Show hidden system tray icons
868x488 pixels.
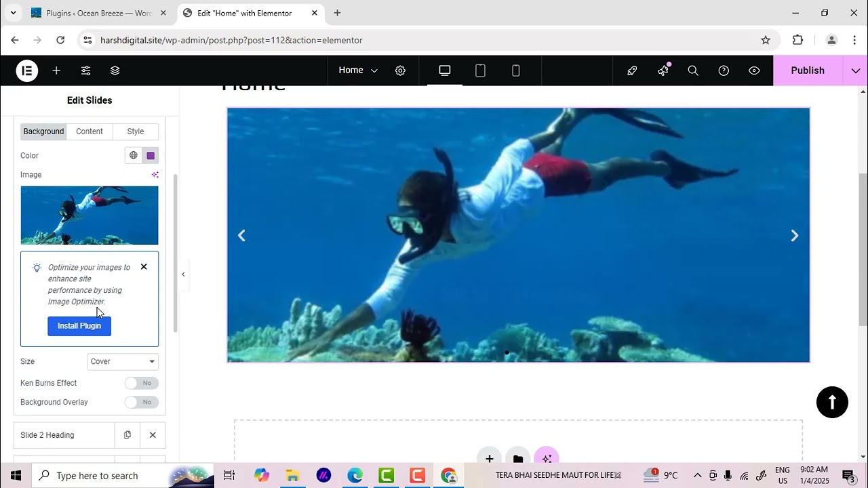[697, 475]
